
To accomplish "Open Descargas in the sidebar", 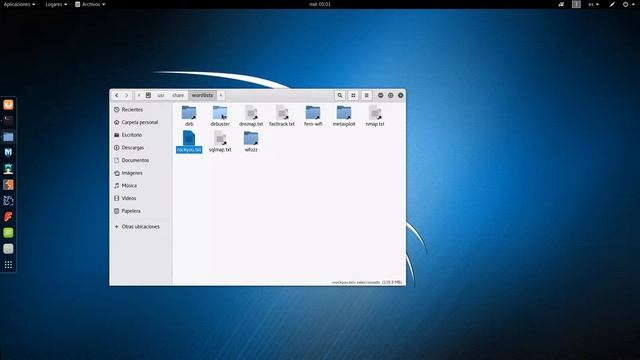I will (141, 147).
